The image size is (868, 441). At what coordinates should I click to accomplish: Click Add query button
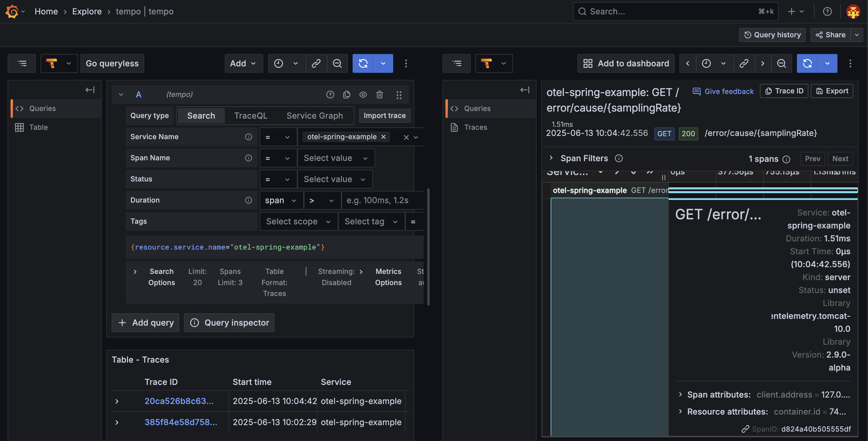pos(145,322)
